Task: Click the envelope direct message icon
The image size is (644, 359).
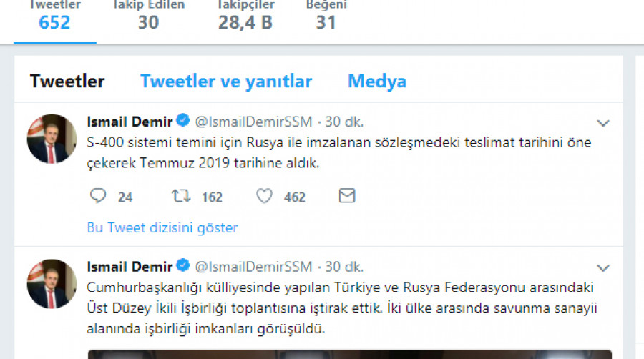Action: coord(347,196)
